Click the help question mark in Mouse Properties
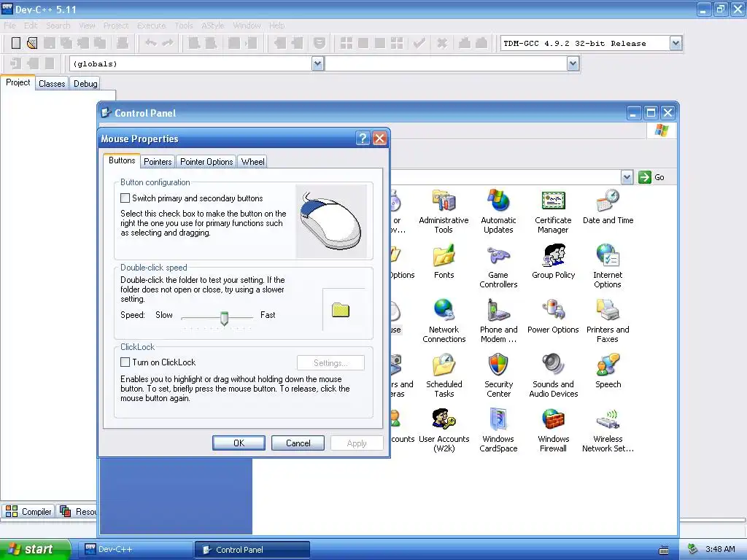Viewport: 747px width, 560px height. point(363,139)
